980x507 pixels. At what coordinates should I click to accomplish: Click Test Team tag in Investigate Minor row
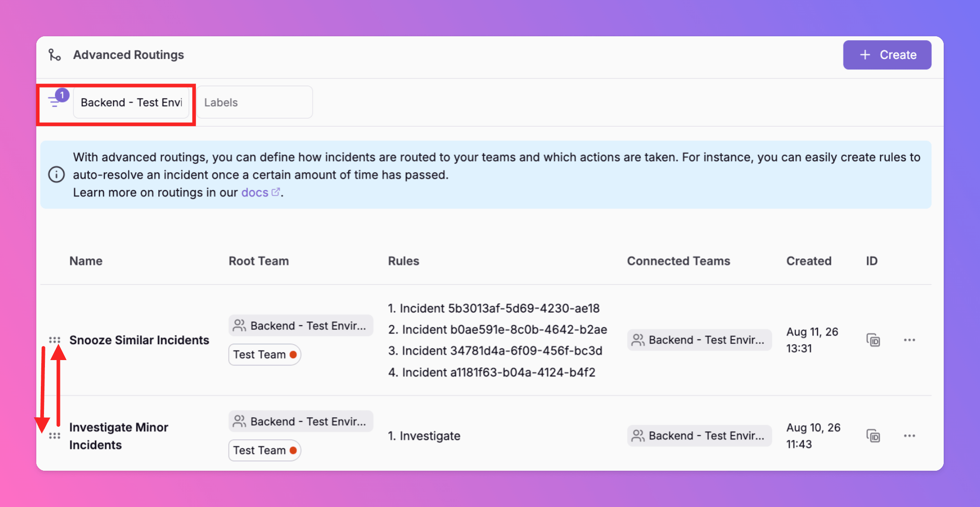pyautogui.click(x=265, y=450)
